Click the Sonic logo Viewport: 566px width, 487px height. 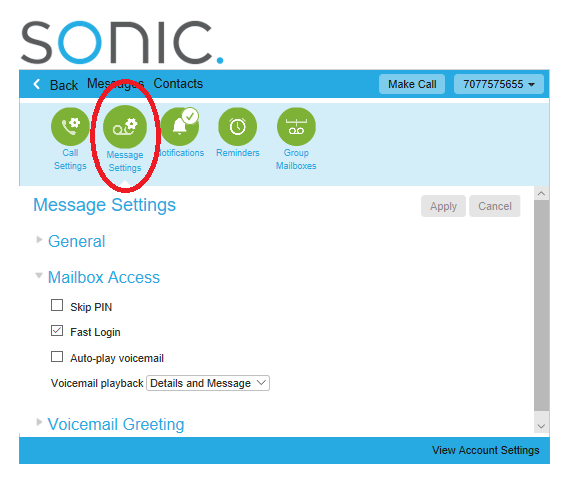click(122, 42)
